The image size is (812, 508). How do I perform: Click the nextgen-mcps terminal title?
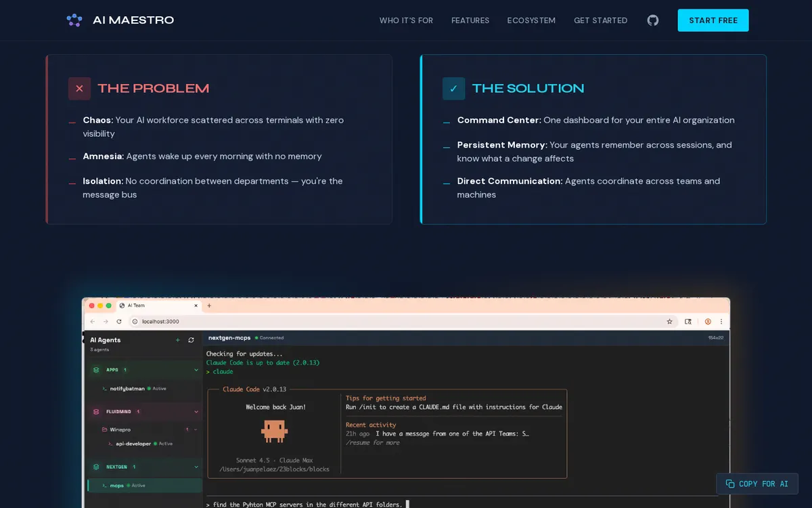(x=229, y=337)
